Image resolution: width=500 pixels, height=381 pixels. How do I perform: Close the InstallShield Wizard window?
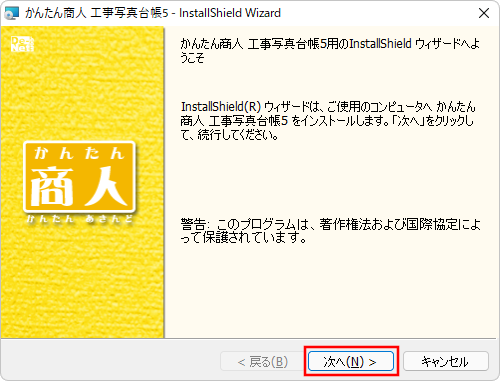(x=484, y=13)
